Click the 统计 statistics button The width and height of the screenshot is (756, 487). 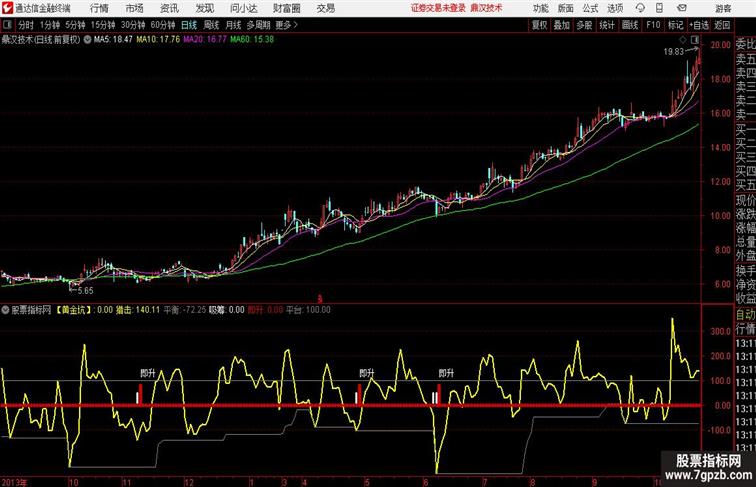(607, 25)
